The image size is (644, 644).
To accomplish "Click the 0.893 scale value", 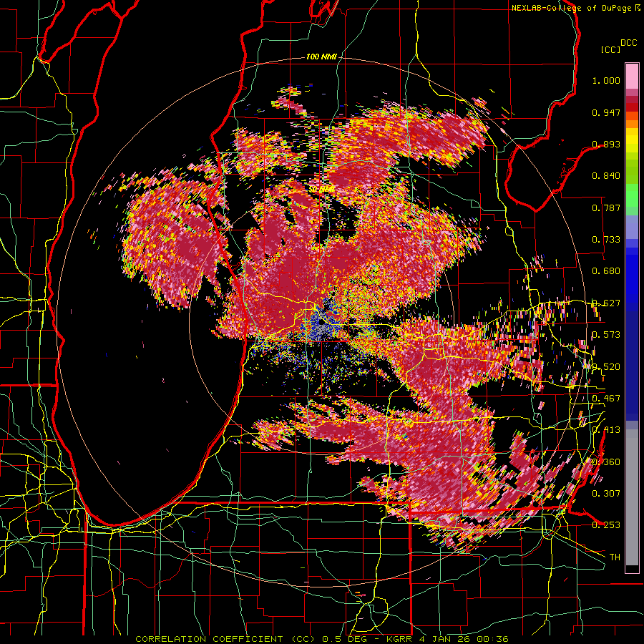I will coord(606,144).
